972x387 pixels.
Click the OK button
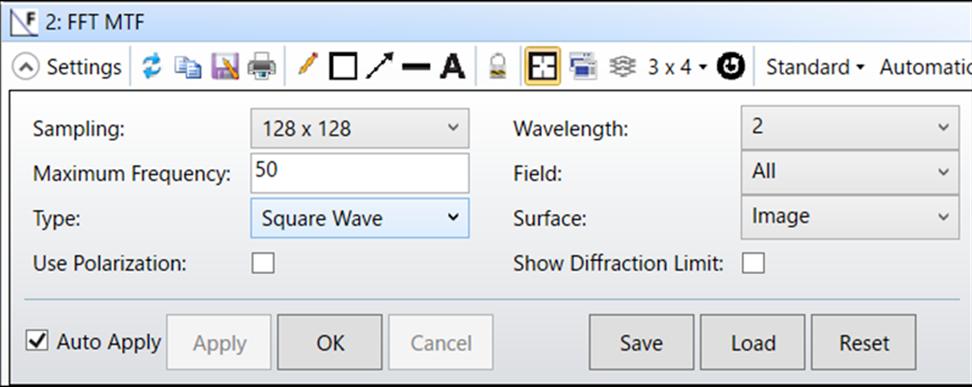pos(330,342)
